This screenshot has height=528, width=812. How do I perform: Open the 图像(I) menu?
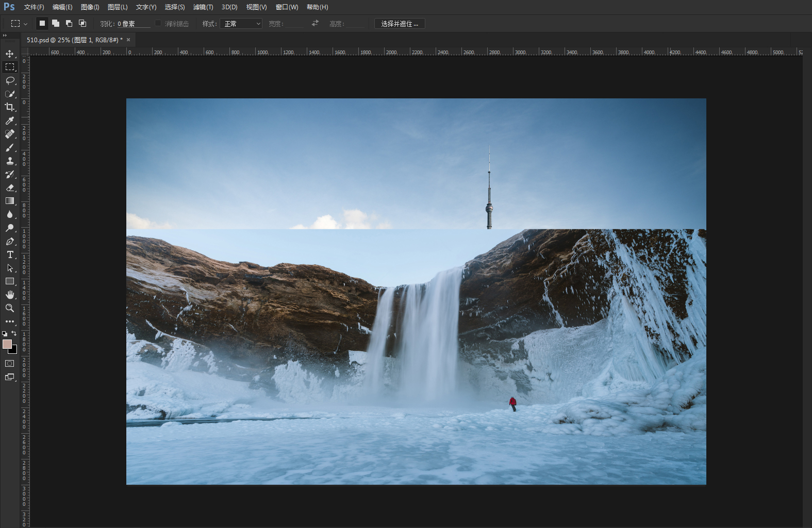tap(90, 7)
